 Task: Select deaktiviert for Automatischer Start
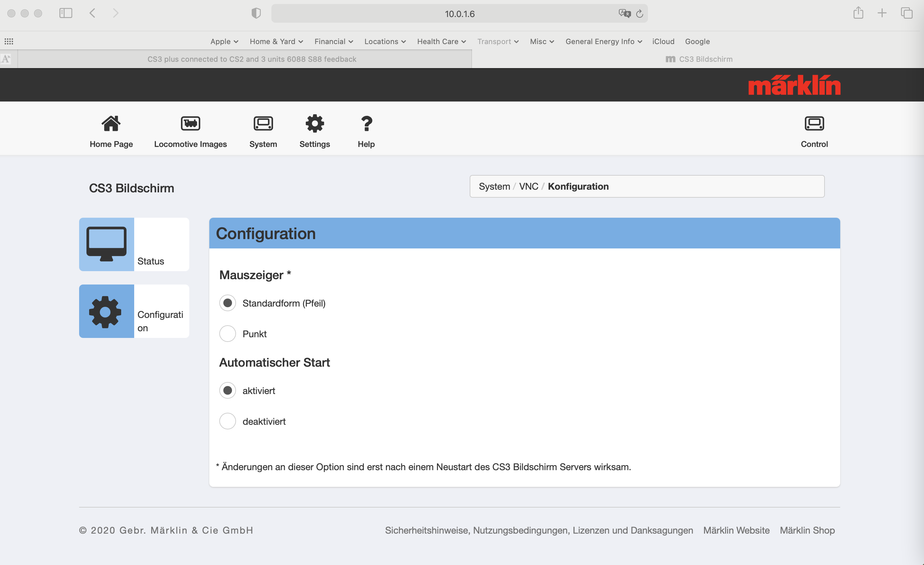228,421
